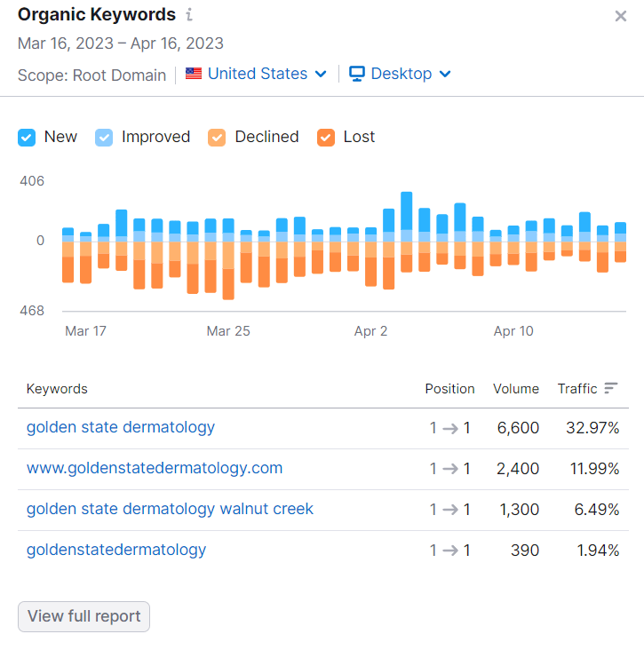644x650 pixels.
Task: Click the Traffic sort icon
Action: click(x=611, y=388)
